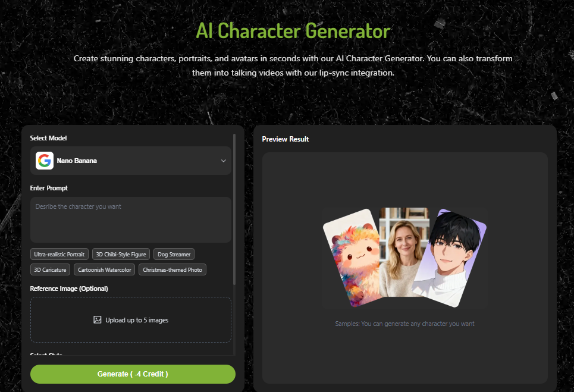574x392 pixels.
Task: Select the 3D Caricature style chip
Action: [x=50, y=269]
